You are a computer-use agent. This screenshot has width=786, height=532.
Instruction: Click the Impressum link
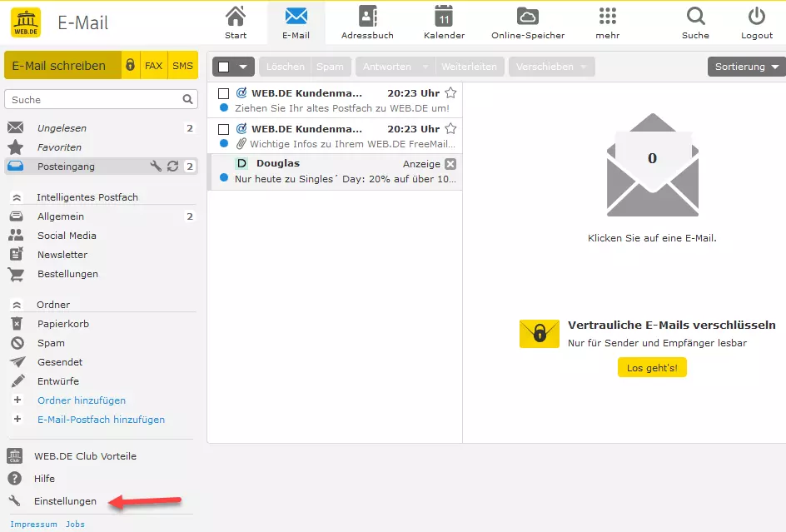point(33,524)
